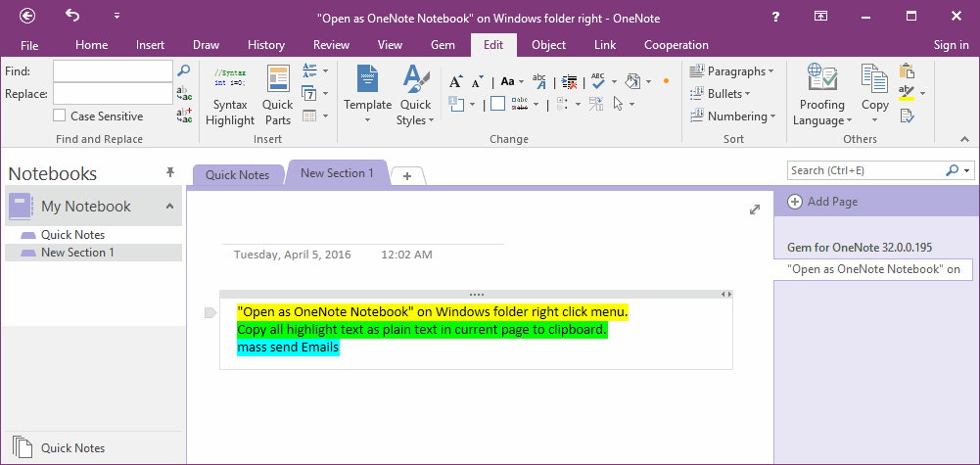Expand page to full view with arrows icon
This screenshot has height=465, width=980.
tap(755, 210)
